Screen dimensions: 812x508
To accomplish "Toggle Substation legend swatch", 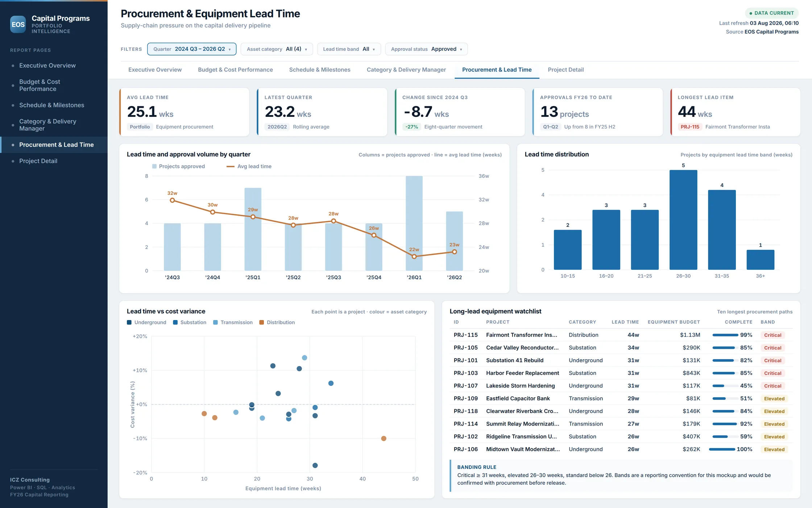I will (x=175, y=322).
